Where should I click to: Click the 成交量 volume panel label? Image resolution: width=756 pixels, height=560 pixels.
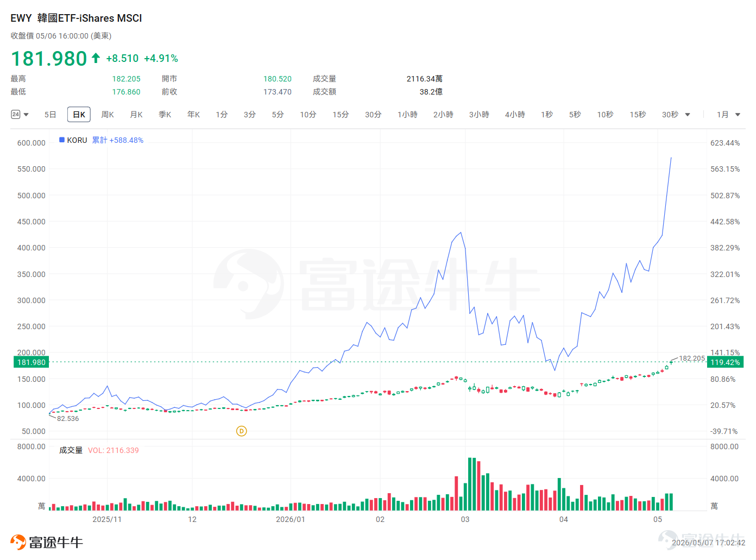pos(71,450)
